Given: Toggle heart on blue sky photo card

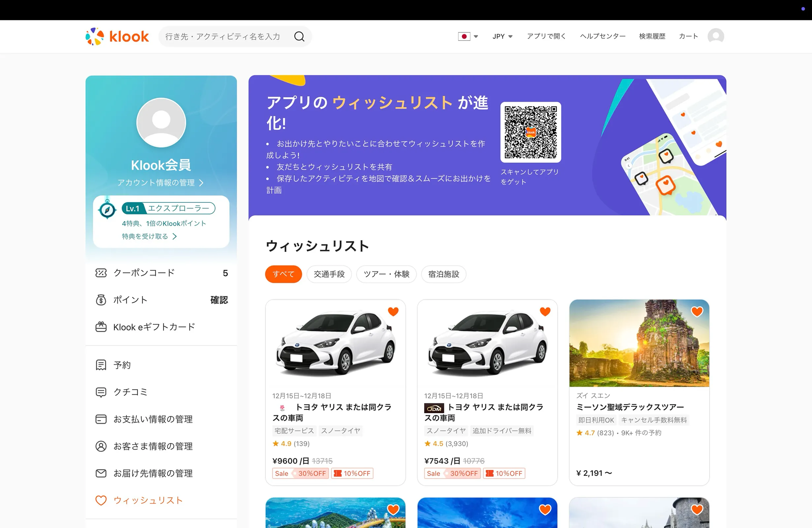Looking at the screenshot, I should [545, 510].
